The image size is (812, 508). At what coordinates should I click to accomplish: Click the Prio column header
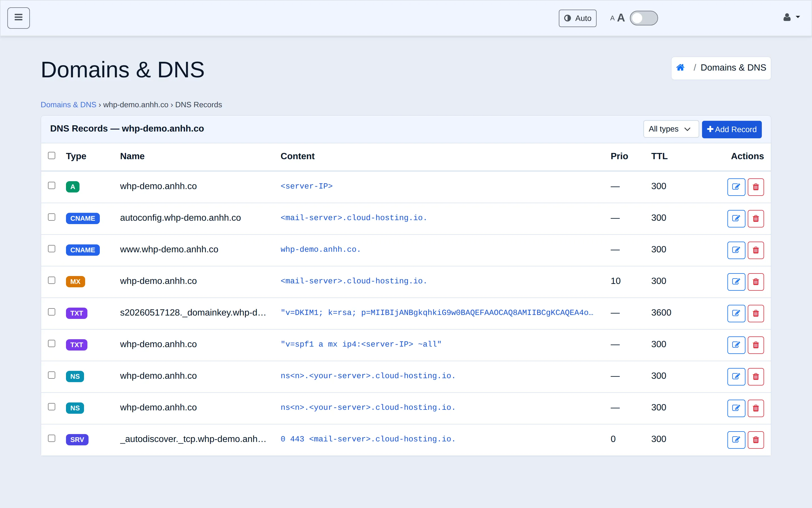(x=619, y=156)
